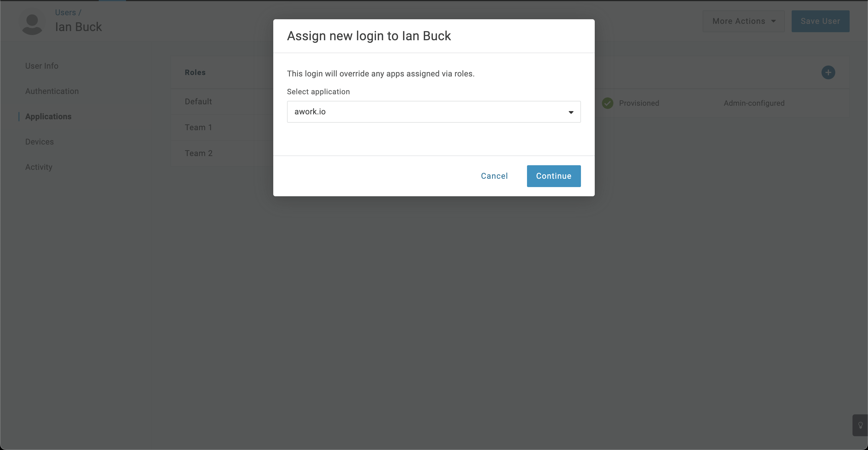Expand the More Actions dropdown

(743, 21)
